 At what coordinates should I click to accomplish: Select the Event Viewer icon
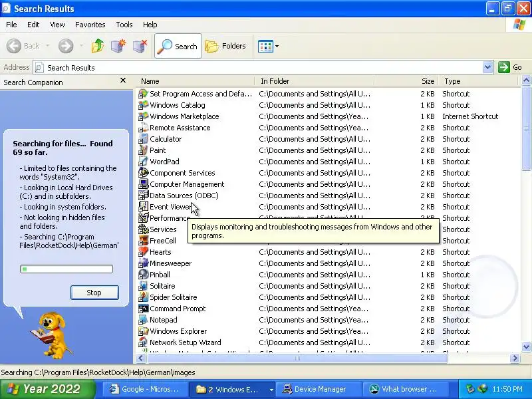point(143,207)
